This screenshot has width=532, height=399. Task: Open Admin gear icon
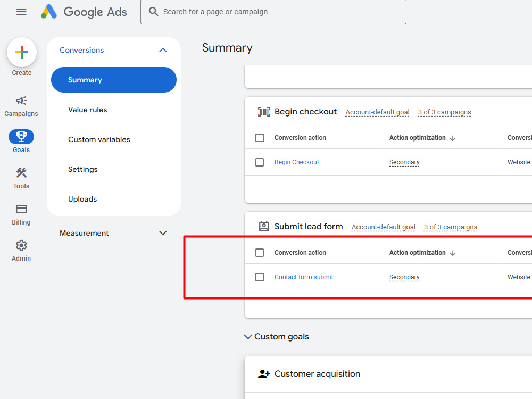pyautogui.click(x=21, y=245)
